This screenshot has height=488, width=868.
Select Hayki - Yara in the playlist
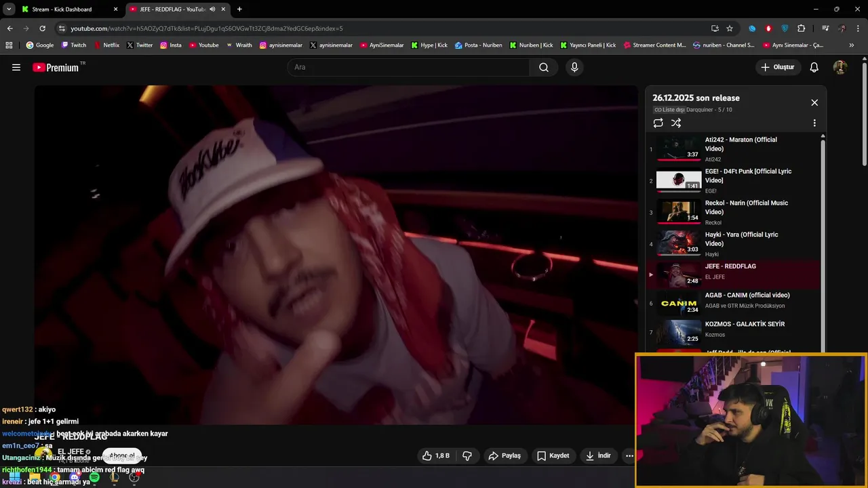coord(733,244)
